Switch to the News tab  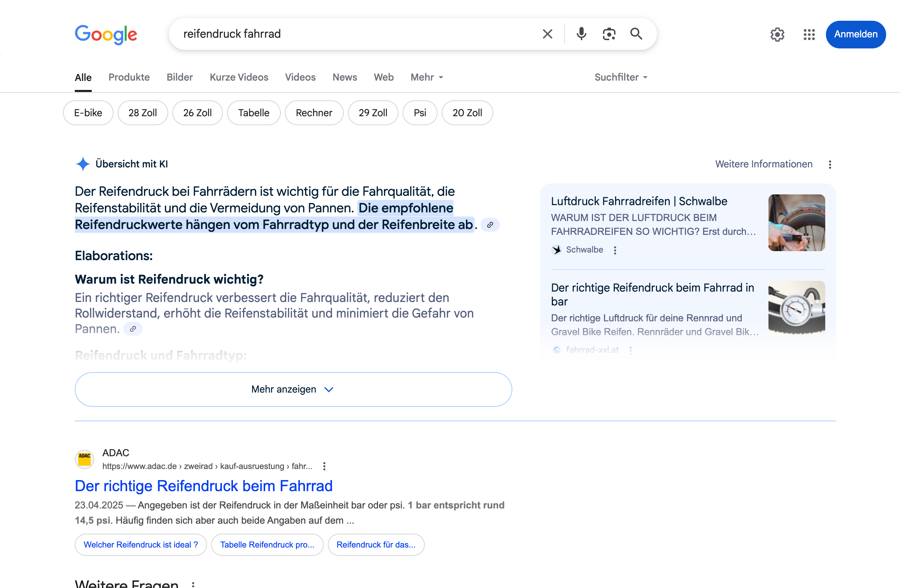pos(344,77)
